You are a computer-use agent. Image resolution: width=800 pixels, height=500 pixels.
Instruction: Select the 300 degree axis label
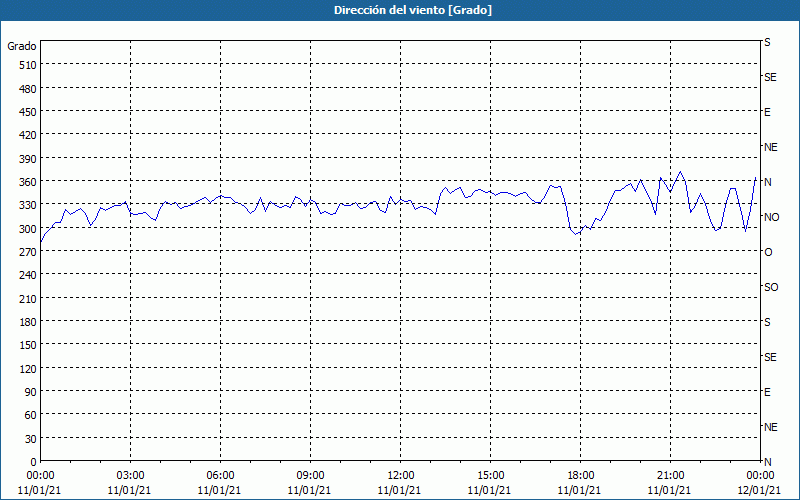tap(29, 229)
